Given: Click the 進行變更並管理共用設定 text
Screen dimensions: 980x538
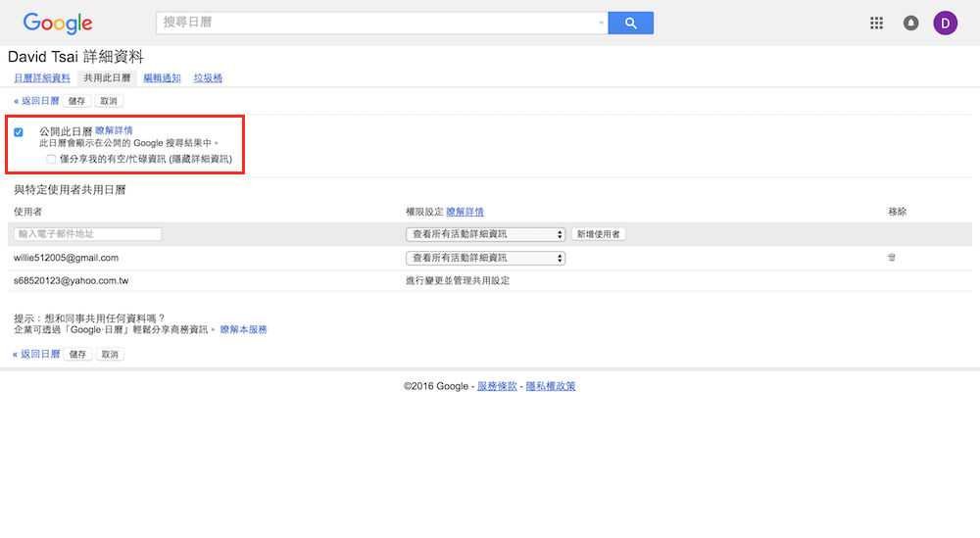Looking at the screenshot, I should [x=458, y=280].
